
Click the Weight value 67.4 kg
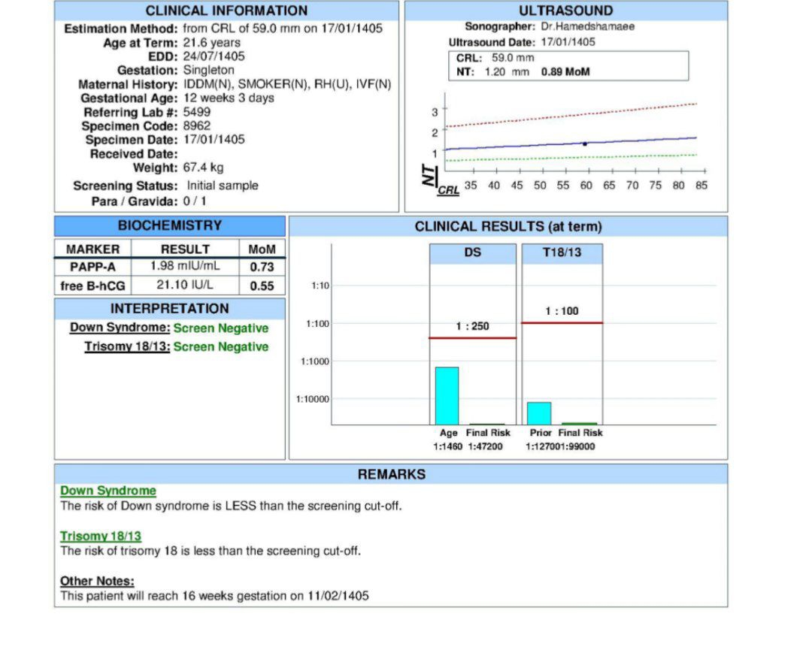(204, 167)
